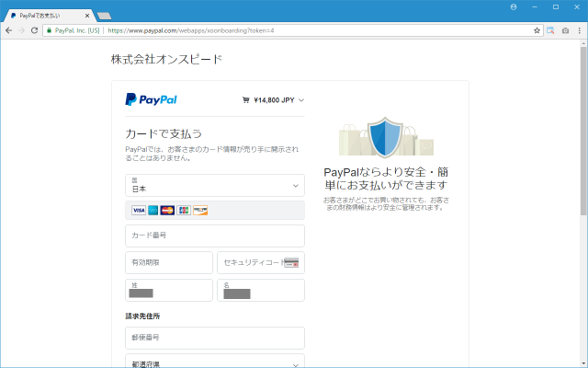Click the 名 first name field
The image size is (588, 368).
[x=261, y=290]
